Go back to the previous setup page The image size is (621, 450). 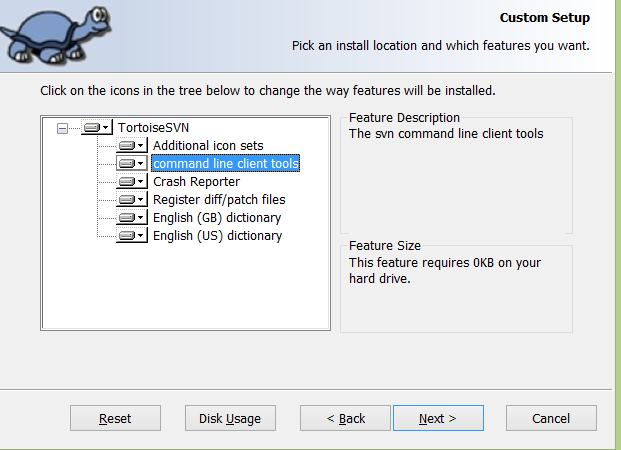tap(346, 418)
